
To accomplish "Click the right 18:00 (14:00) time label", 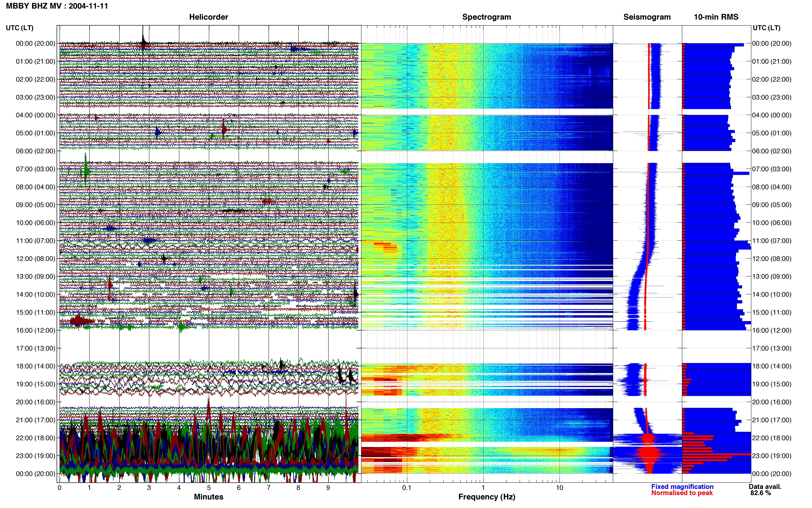I will coord(772,366).
